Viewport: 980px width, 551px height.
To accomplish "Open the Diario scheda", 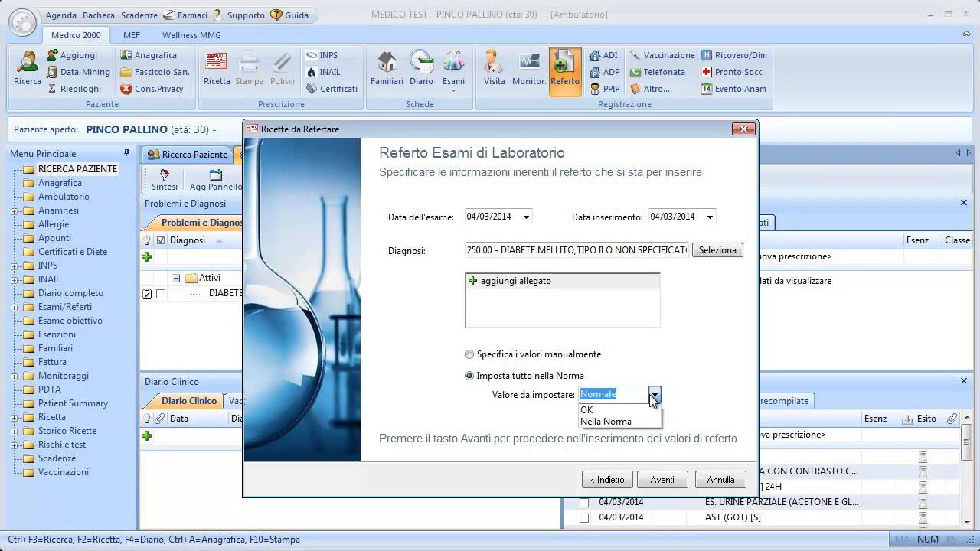I will tap(421, 69).
